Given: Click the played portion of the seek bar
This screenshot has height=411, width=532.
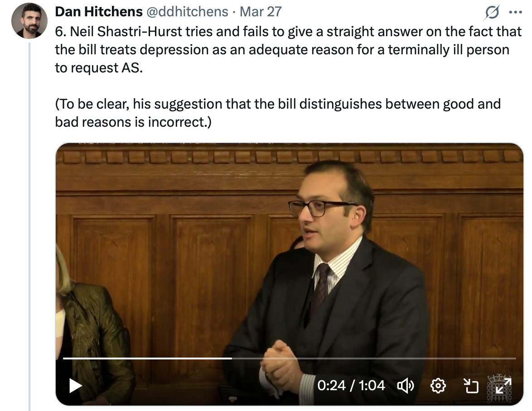Looking at the screenshot, I should pos(148,358).
